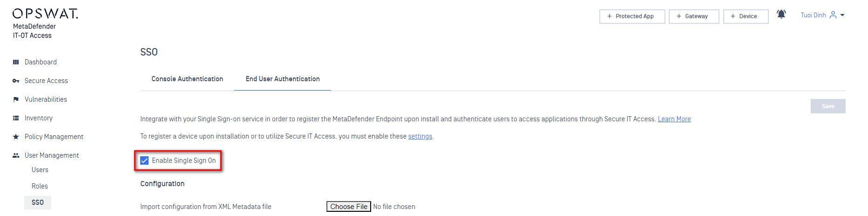This screenshot has width=868, height=216.
Task: Open the Users submenu item
Action: 40,170
